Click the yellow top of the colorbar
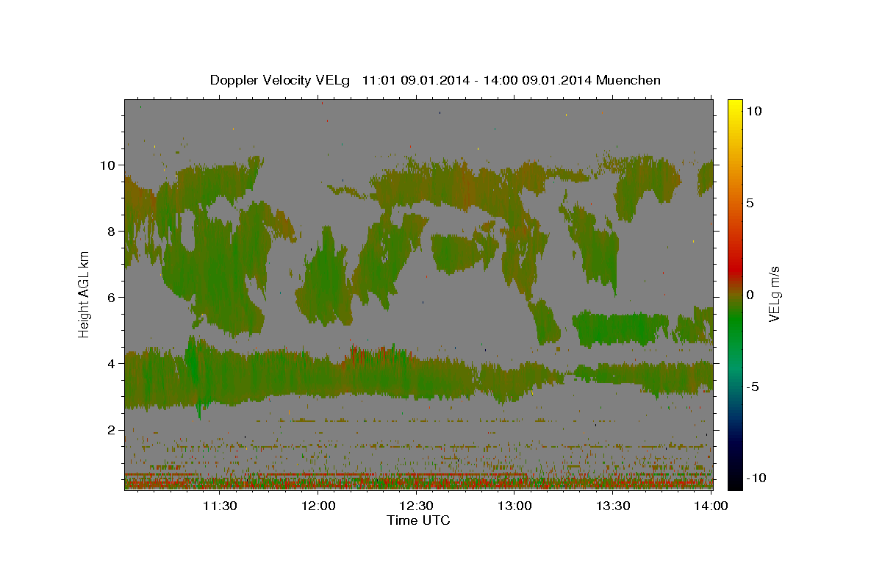Image resolution: width=882 pixels, height=588 pixels. 734,107
